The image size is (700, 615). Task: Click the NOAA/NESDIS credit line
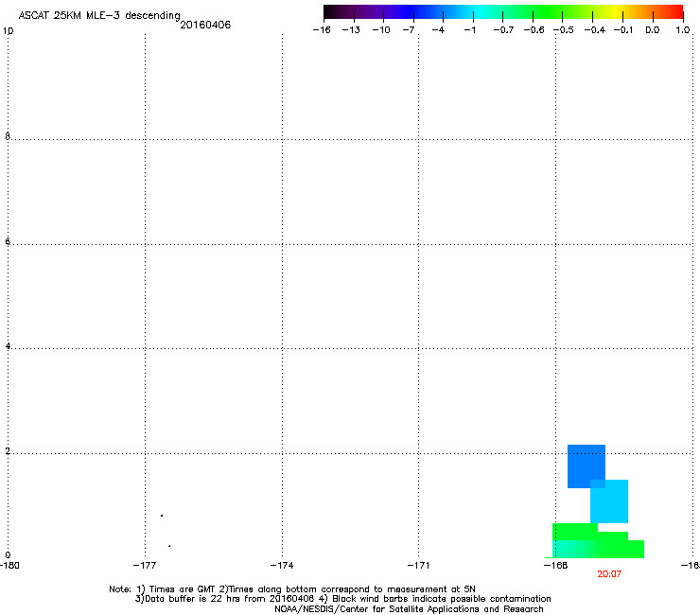click(x=409, y=609)
